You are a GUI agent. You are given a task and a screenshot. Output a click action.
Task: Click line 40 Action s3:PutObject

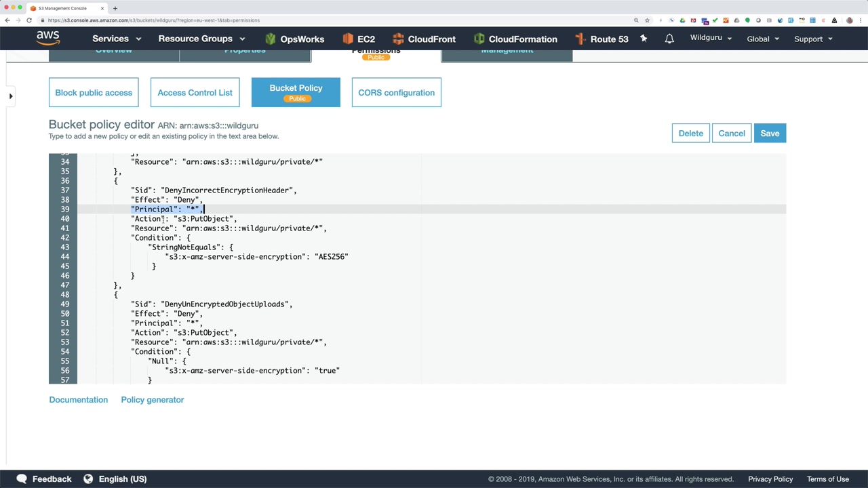[184, 219]
